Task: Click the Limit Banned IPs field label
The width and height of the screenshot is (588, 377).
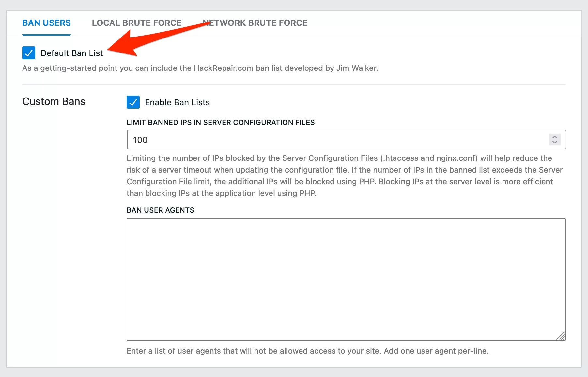Action: tap(221, 122)
